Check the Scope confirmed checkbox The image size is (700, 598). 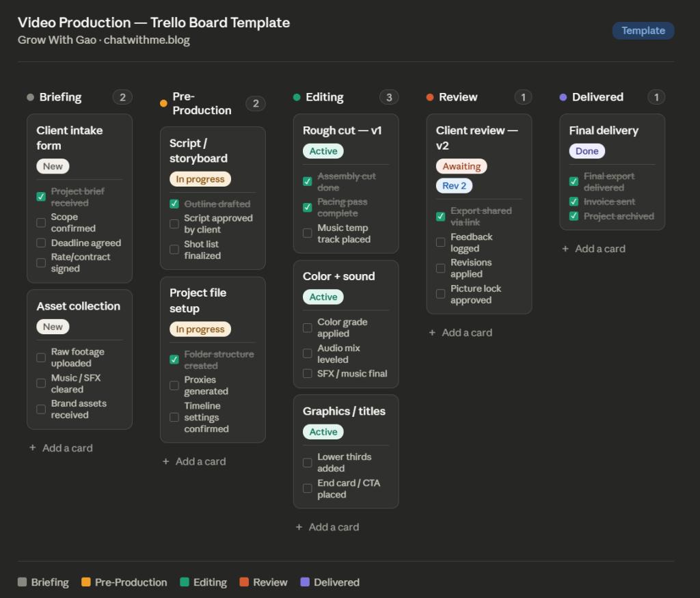click(41, 223)
